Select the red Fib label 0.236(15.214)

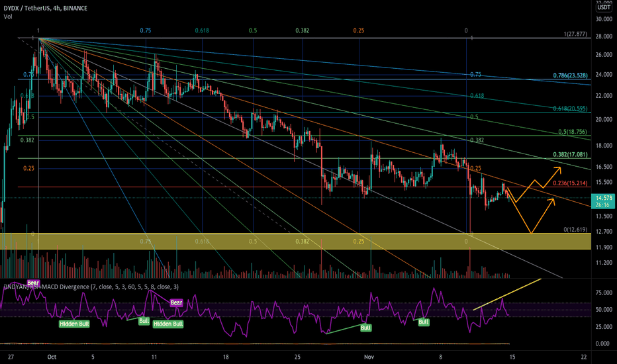[570, 183]
